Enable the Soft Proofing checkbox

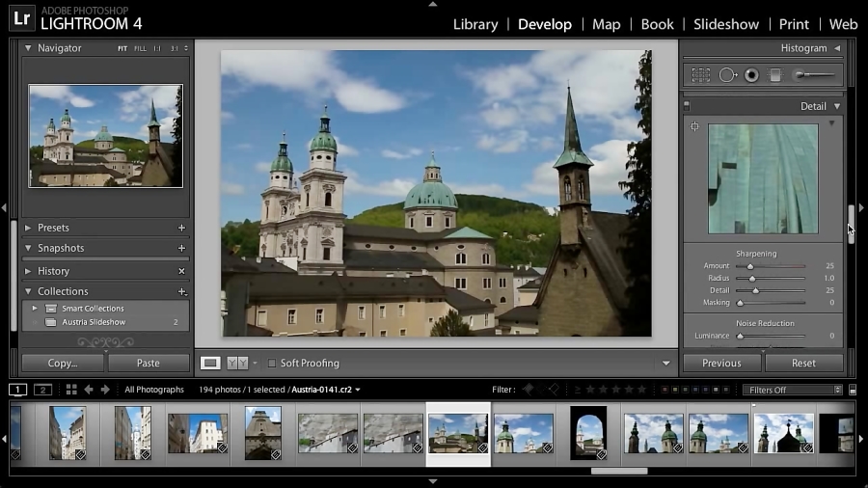point(272,364)
